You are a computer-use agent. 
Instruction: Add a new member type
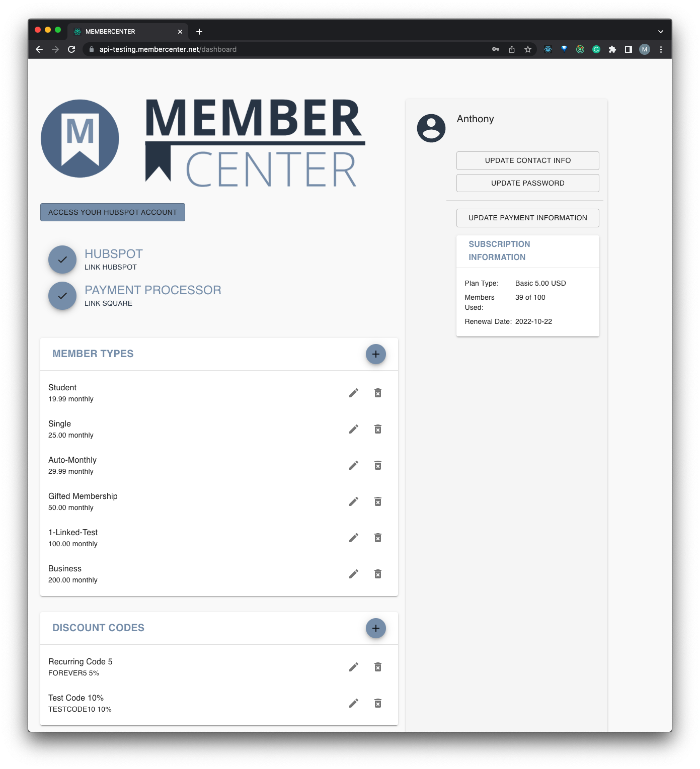(375, 354)
